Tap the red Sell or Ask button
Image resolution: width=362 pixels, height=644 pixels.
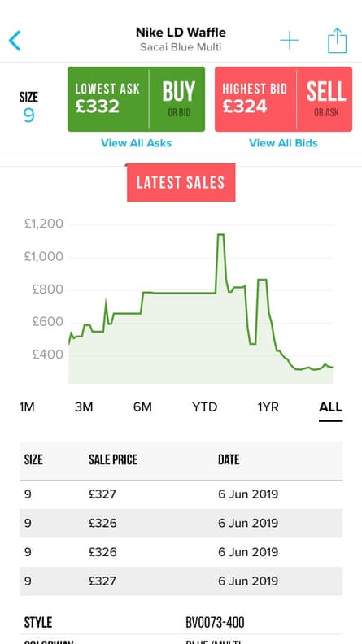tap(325, 99)
